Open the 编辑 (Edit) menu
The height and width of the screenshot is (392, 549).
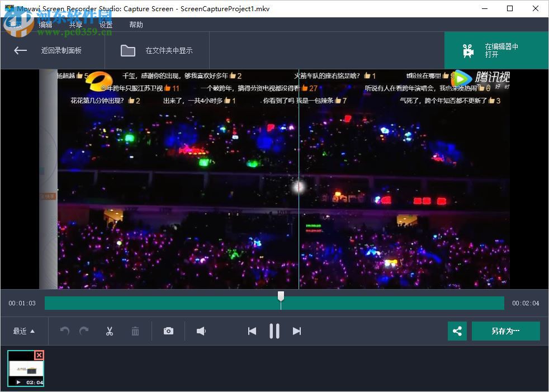click(x=45, y=24)
